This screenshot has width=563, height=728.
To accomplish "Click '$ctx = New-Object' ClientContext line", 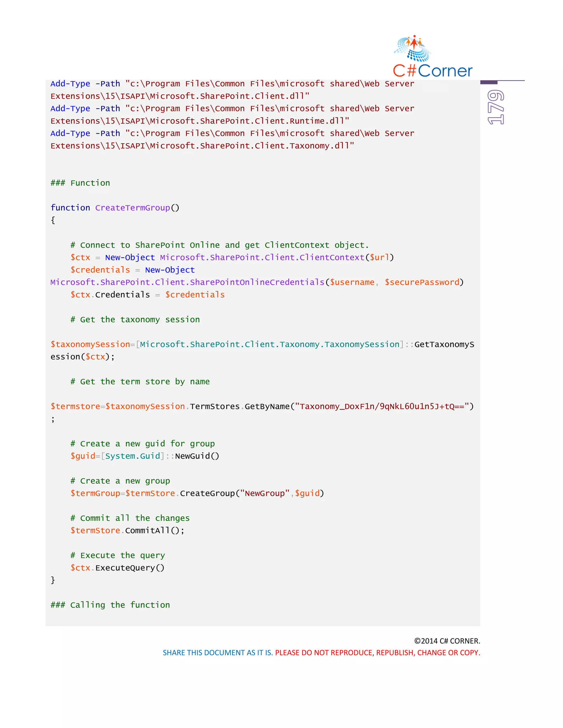I will pyautogui.click(x=232, y=258).
